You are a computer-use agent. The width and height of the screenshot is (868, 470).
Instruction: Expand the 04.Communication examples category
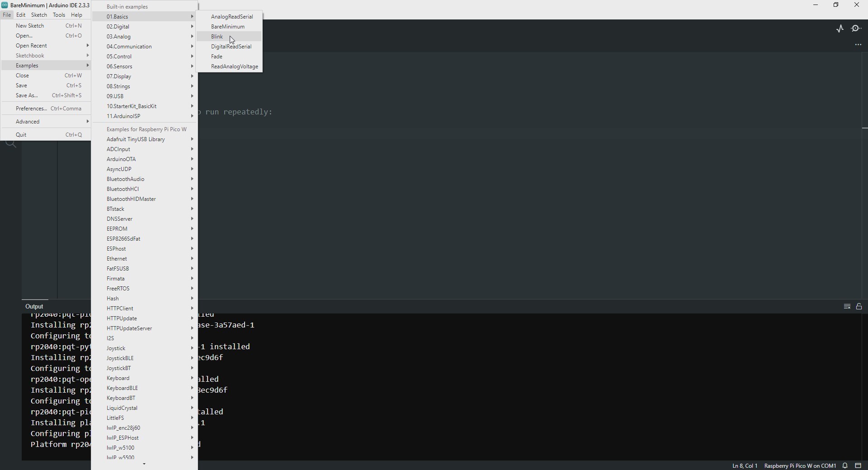pos(145,47)
